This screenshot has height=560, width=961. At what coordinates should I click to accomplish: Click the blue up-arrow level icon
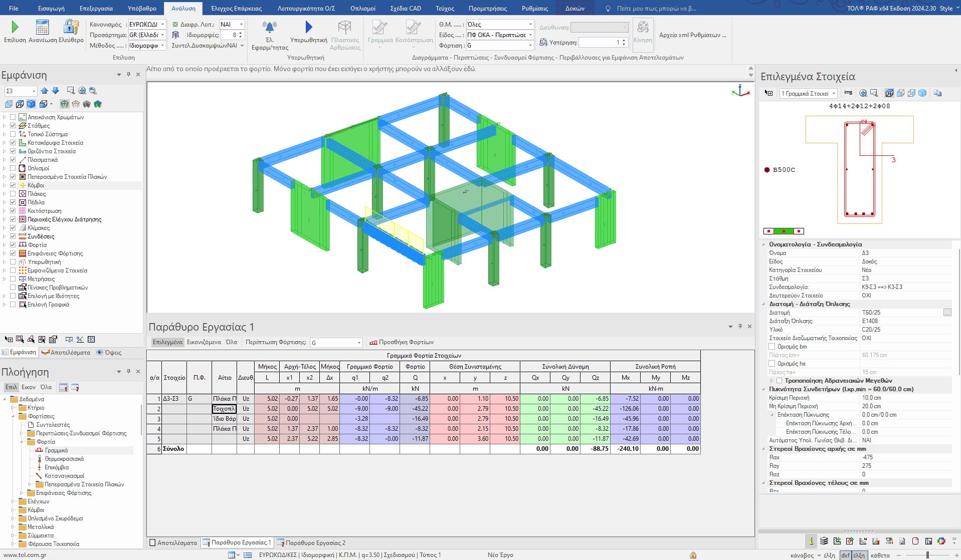pos(45,91)
